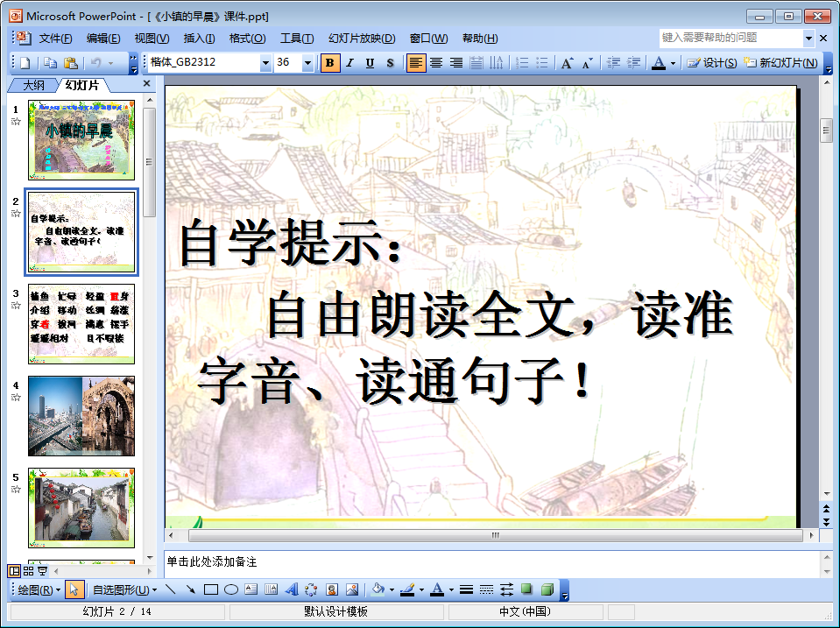Align text to the right

[x=455, y=63]
